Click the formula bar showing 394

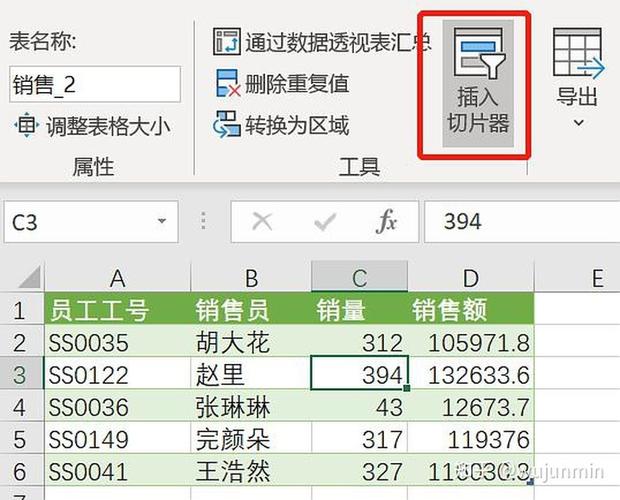pos(522,221)
